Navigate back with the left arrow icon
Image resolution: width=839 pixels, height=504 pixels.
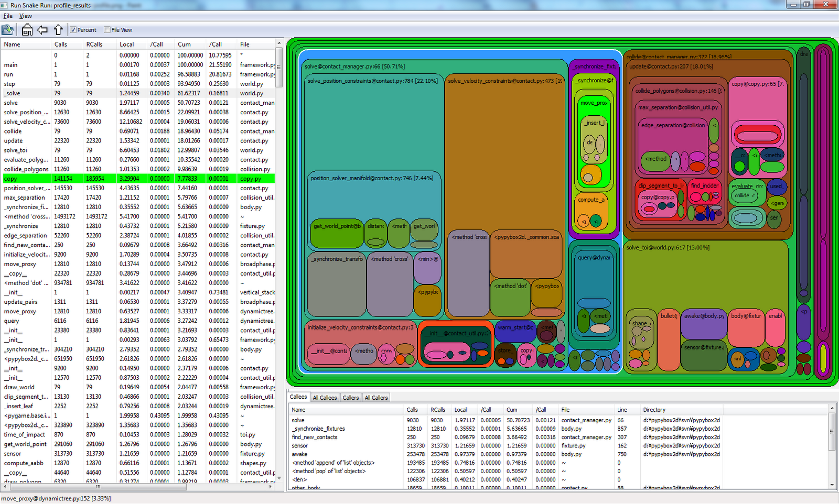point(42,30)
